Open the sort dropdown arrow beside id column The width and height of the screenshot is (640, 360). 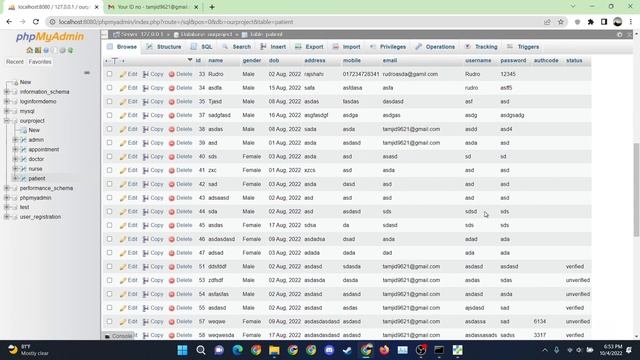tap(190, 60)
